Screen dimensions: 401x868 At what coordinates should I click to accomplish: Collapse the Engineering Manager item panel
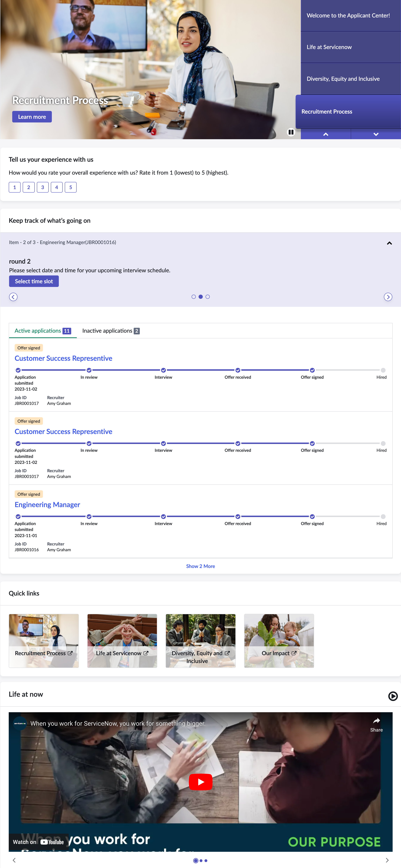pos(389,243)
